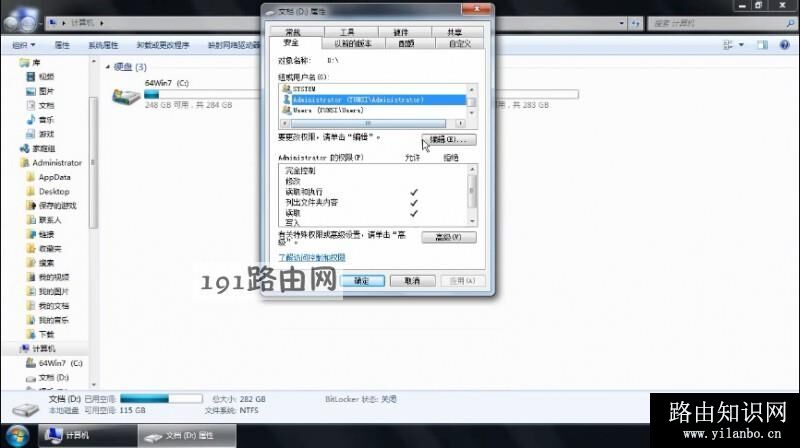Switch to 文档 (D:) 属性 taskbar button
This screenshot has width=800, height=448.
pos(187,436)
